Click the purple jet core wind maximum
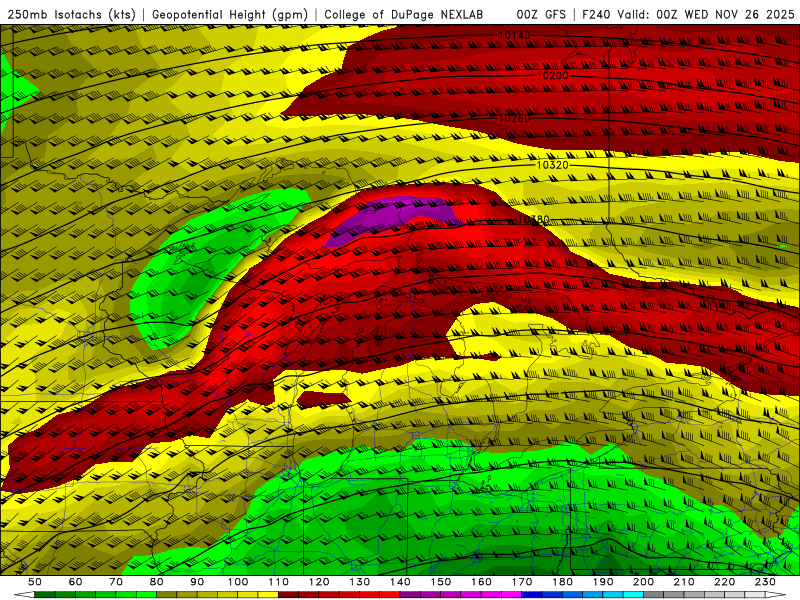The height and width of the screenshot is (600, 800). 393,217
